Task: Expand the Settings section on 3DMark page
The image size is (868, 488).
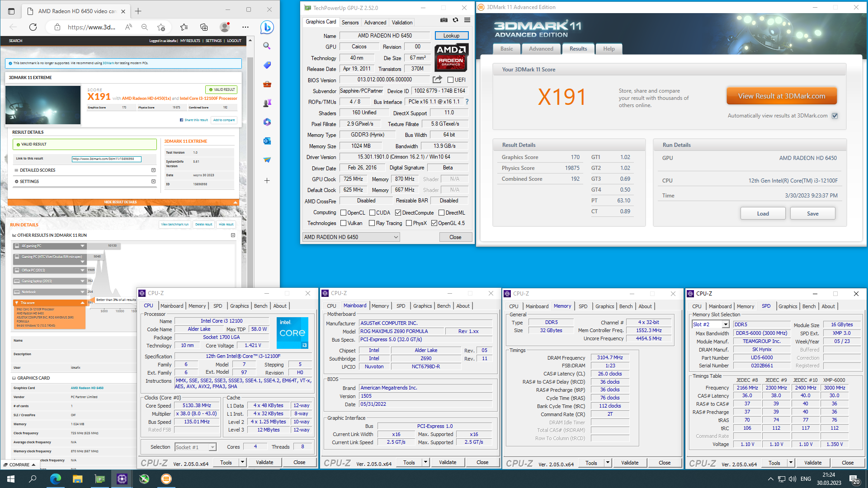Action: click(153, 182)
